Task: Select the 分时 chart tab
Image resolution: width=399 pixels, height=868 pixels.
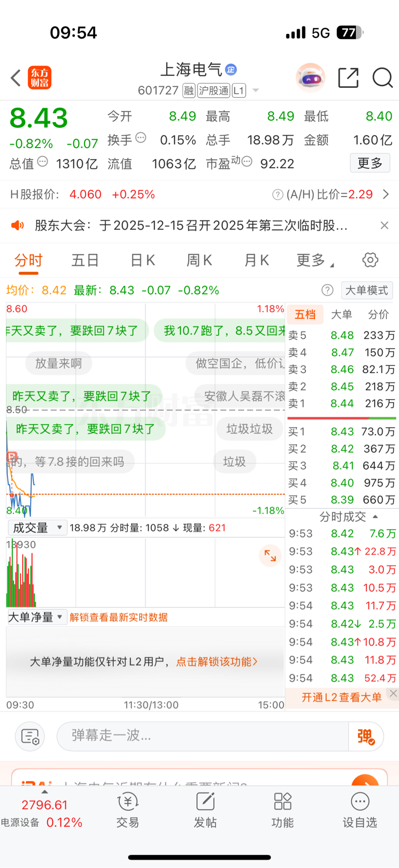Action: coord(28,260)
